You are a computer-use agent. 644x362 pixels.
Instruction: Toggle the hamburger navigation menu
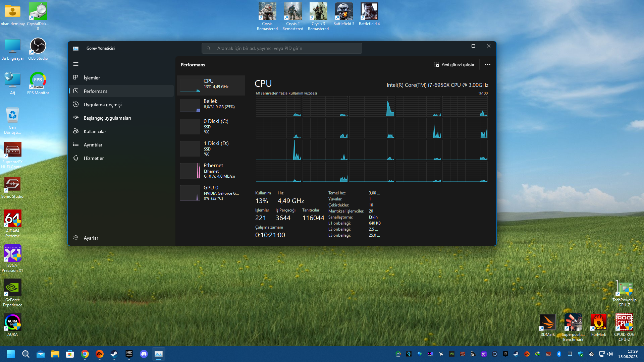tap(76, 64)
